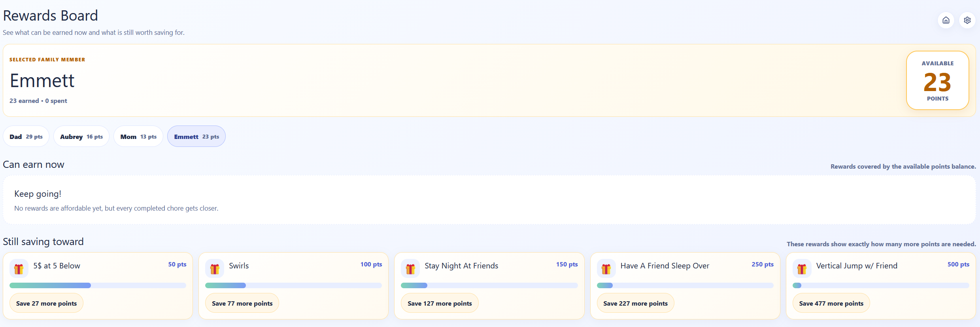Click the 5$ at 5 Below title
The width and height of the screenshot is (980, 327).
(57, 266)
